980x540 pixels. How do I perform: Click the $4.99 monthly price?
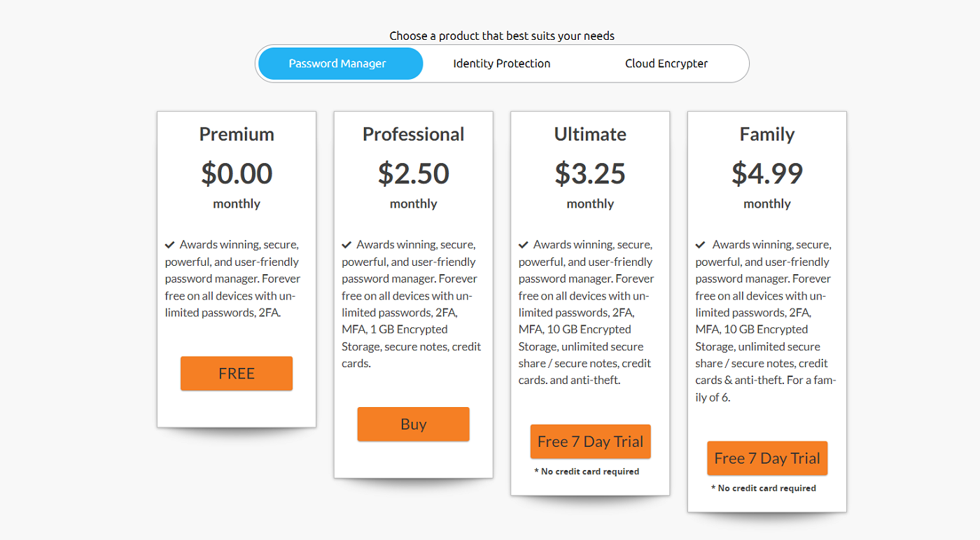[767, 173]
